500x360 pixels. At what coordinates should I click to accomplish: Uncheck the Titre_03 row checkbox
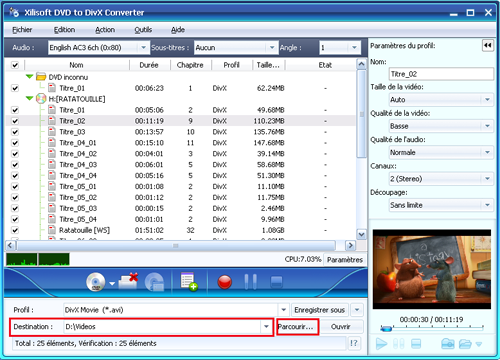point(15,132)
